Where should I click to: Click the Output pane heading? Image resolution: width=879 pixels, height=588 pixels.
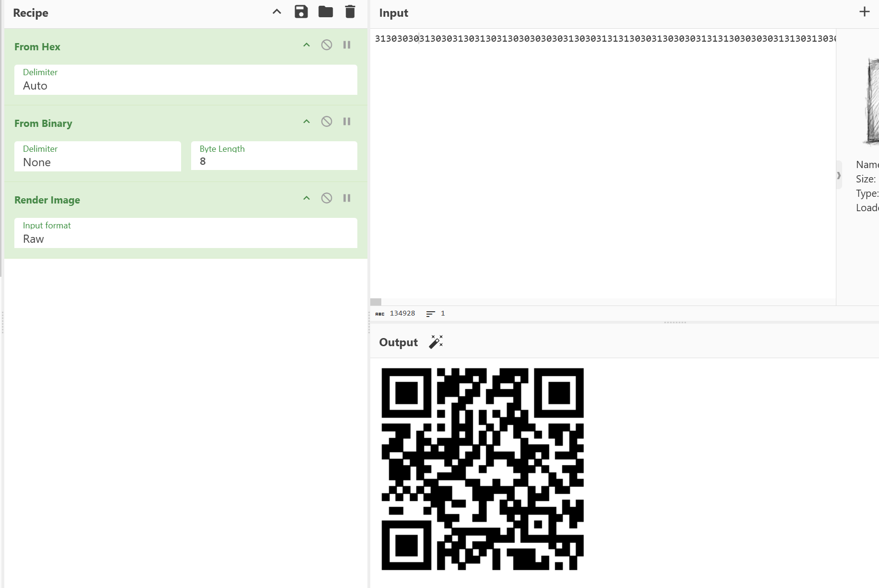pyautogui.click(x=399, y=342)
